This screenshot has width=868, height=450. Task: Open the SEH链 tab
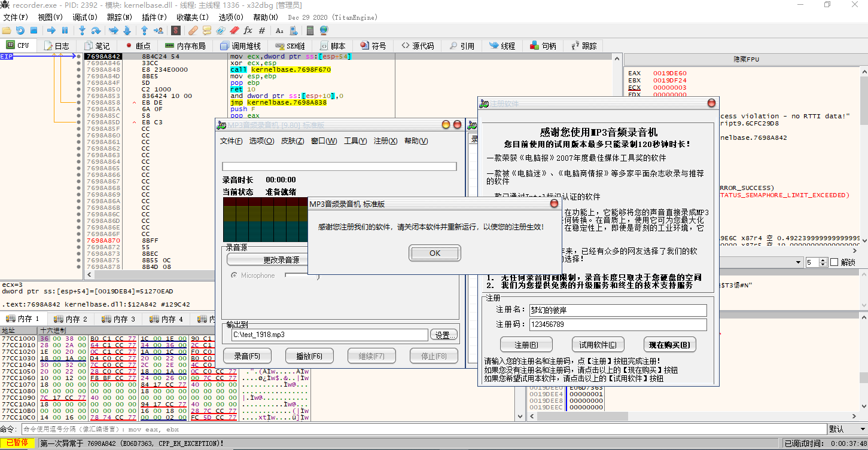pos(291,45)
